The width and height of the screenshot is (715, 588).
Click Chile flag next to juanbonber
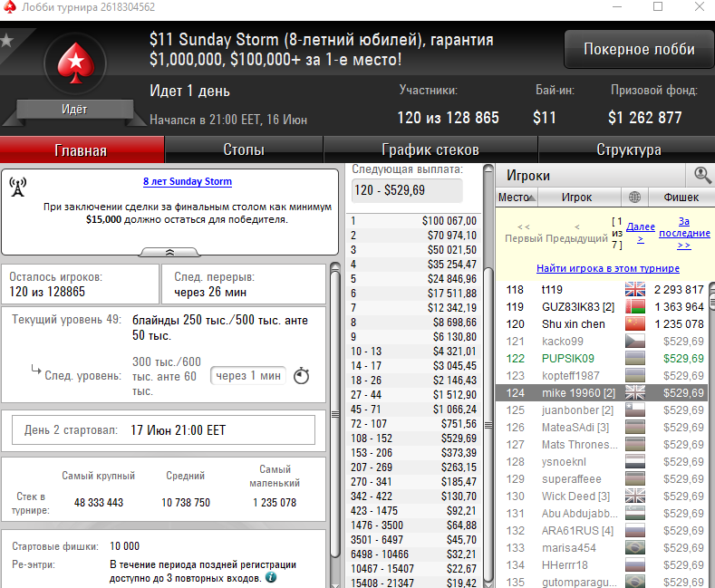[x=634, y=410]
